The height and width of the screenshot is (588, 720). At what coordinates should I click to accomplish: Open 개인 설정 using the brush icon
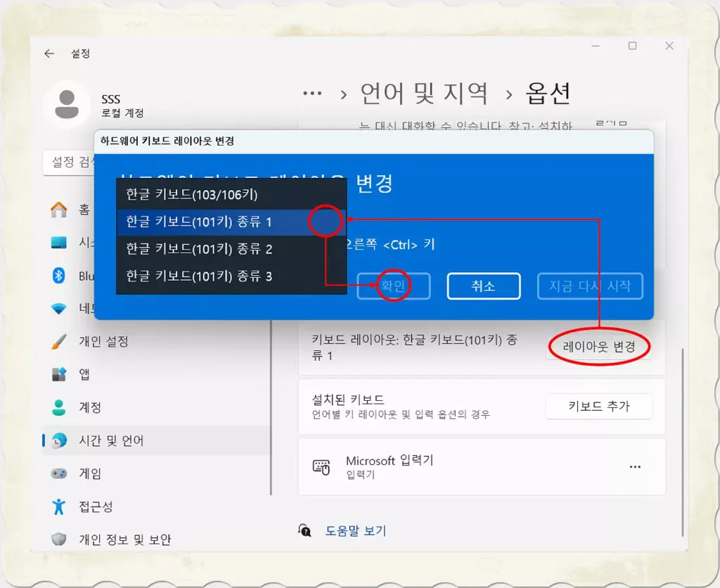59,342
